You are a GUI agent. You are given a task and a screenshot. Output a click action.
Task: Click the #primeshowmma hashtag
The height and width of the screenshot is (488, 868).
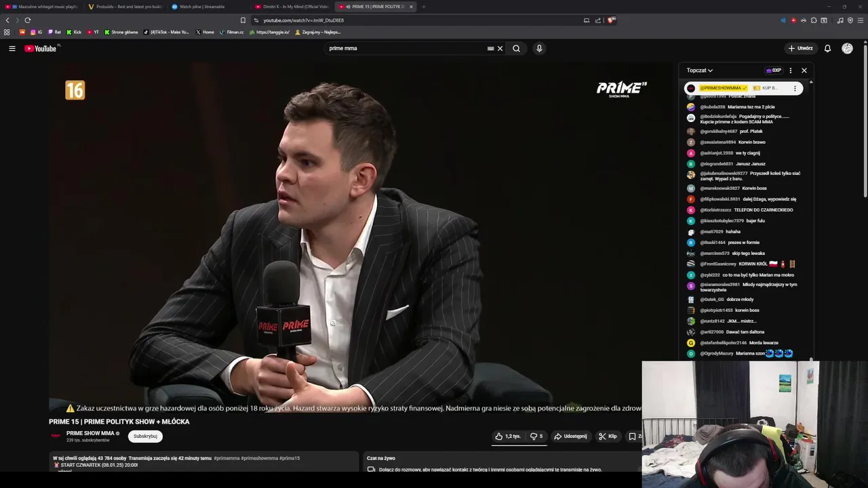[259, 458]
